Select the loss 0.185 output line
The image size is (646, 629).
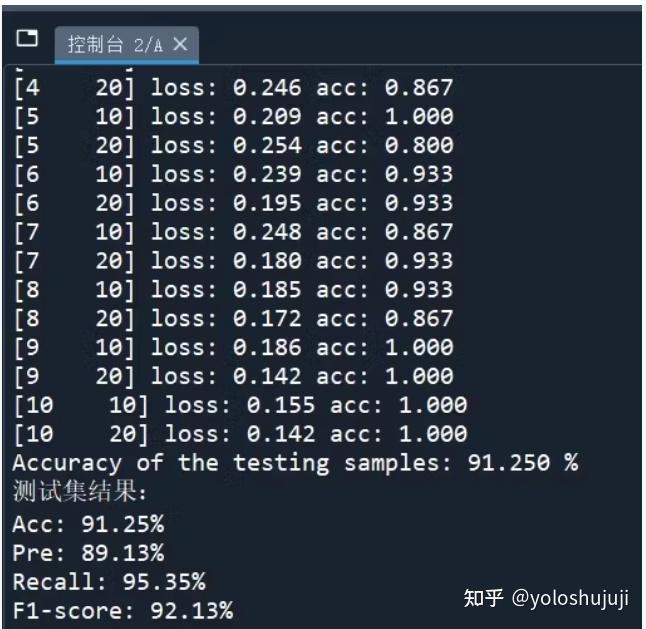(x=233, y=291)
